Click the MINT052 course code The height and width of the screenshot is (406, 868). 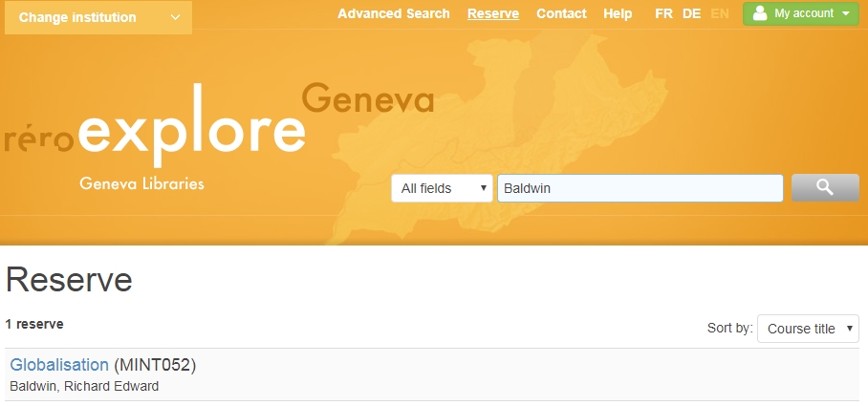(155, 365)
